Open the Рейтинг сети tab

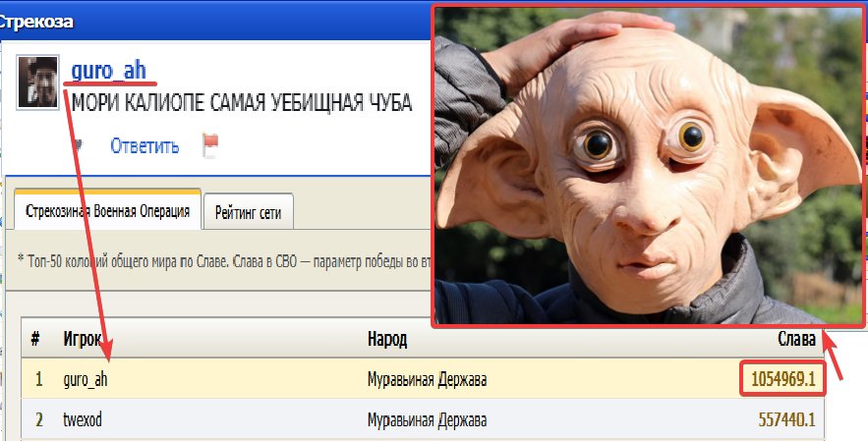pos(248,212)
